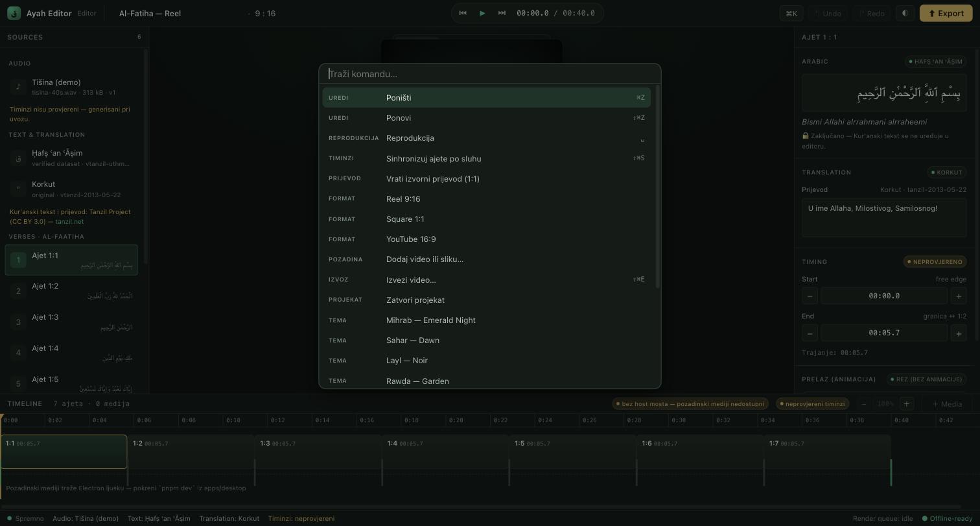Select verse Ajet 1:1 in list

click(x=71, y=260)
